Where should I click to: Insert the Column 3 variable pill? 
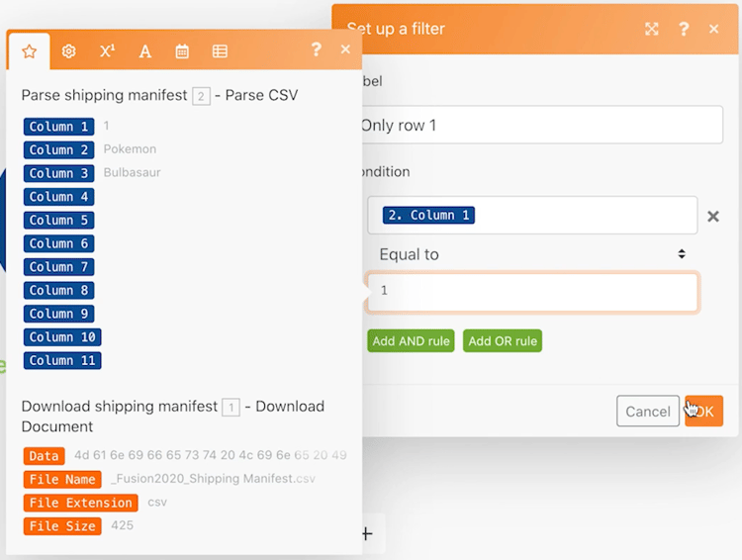58,173
